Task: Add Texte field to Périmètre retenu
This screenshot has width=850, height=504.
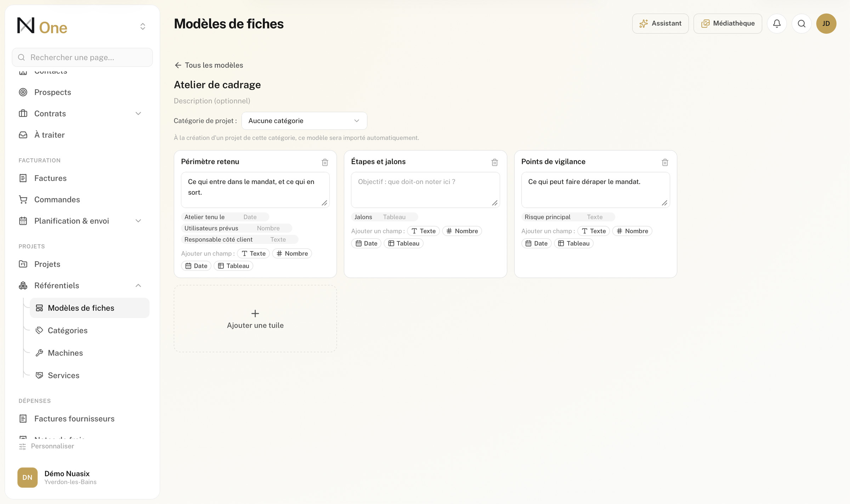Action: click(254, 253)
